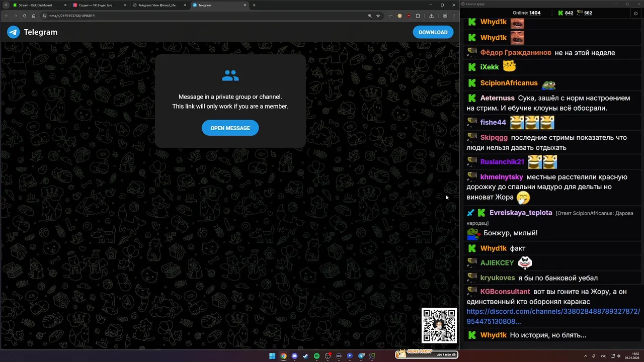Open the browser home page
The image size is (644, 362).
pyautogui.click(x=34, y=16)
